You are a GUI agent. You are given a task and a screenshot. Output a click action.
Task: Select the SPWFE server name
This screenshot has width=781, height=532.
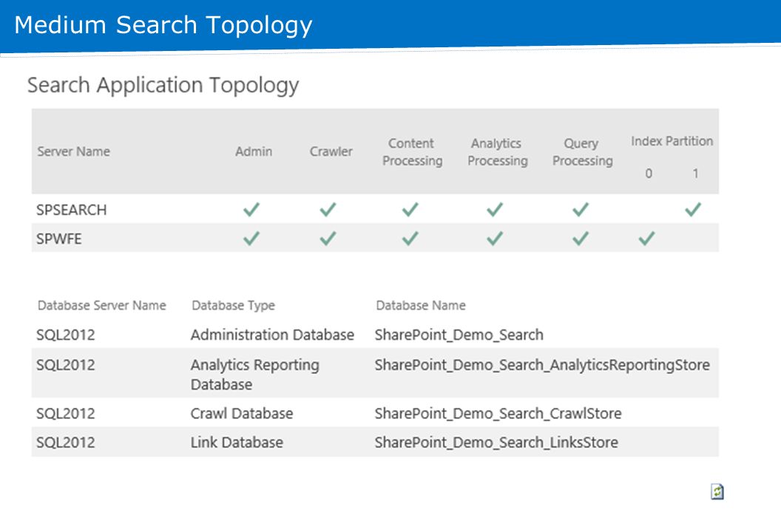(58, 239)
